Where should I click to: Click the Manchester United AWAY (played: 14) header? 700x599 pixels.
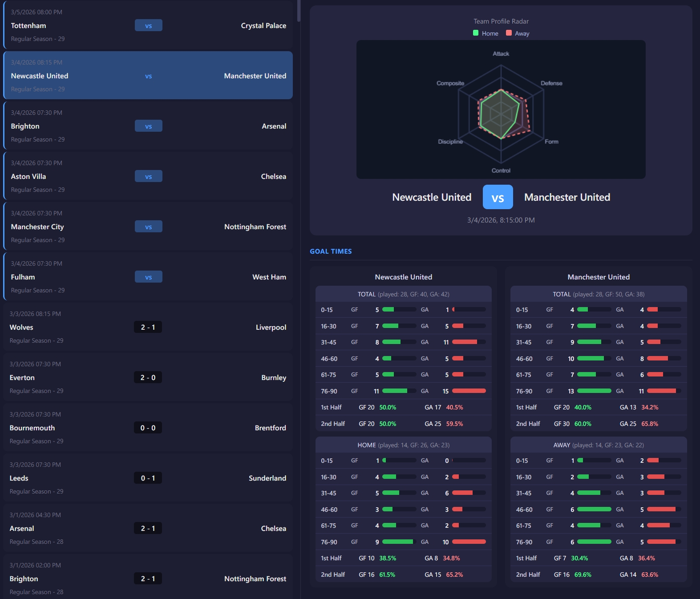pyautogui.click(x=599, y=445)
